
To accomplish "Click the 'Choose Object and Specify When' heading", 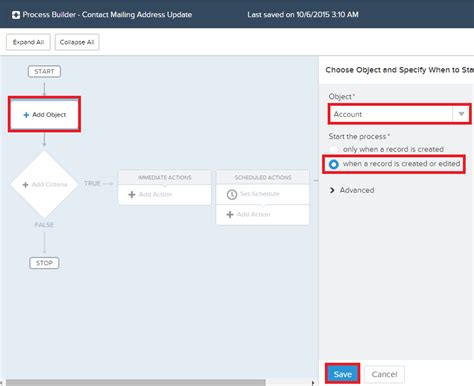I will click(x=399, y=70).
